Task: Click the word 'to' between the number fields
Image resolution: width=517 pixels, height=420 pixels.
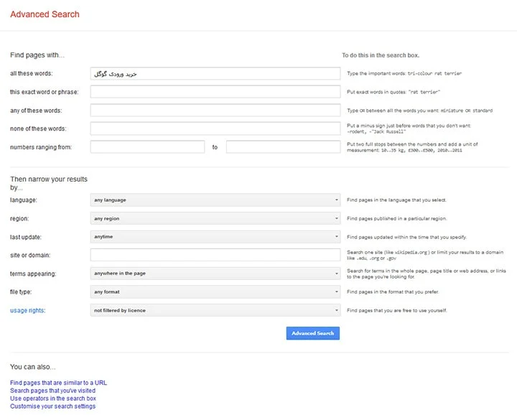Action: [x=215, y=147]
